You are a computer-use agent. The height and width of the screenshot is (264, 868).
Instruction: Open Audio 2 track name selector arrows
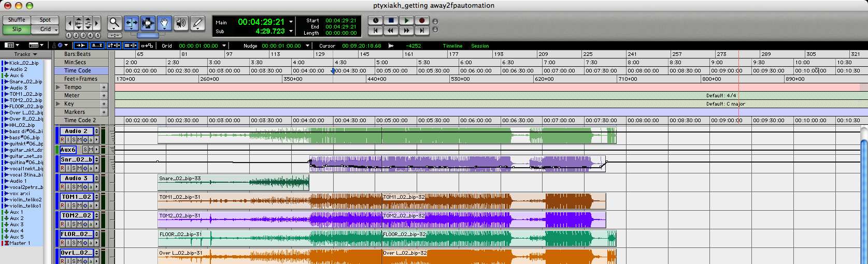[96, 131]
